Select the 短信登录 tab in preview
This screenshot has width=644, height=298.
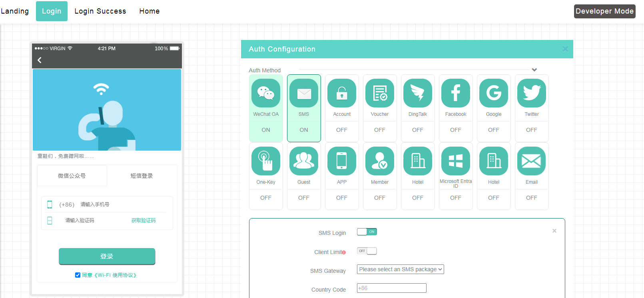click(x=142, y=176)
